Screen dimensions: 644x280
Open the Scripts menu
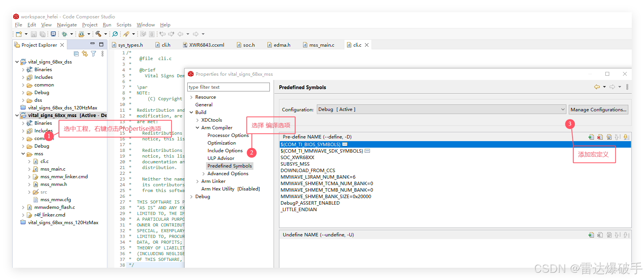tap(124, 25)
